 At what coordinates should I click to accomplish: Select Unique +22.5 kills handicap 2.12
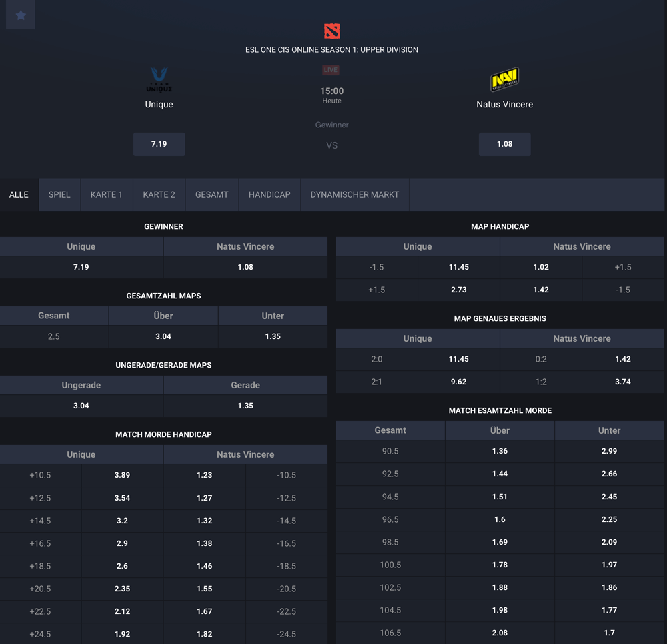(x=122, y=611)
